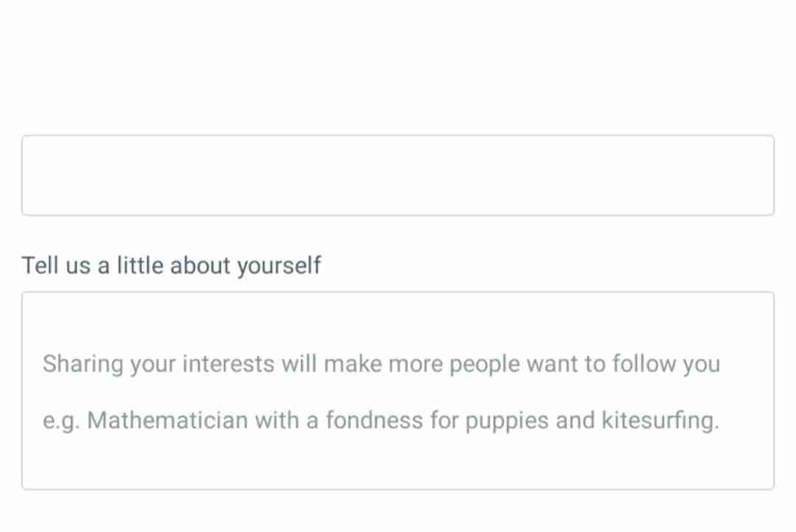Click the blank area below the example text
The image size is (796, 532).
click(398, 463)
